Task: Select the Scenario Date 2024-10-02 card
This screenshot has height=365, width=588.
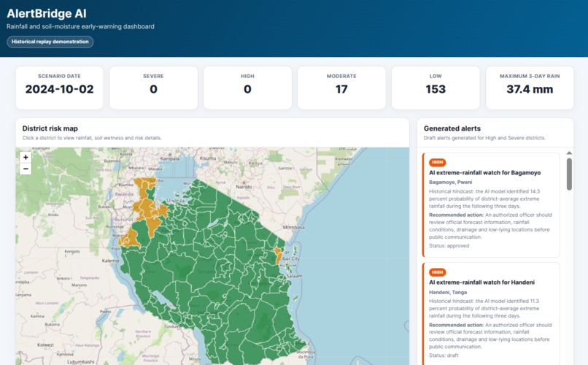Action: [59, 88]
